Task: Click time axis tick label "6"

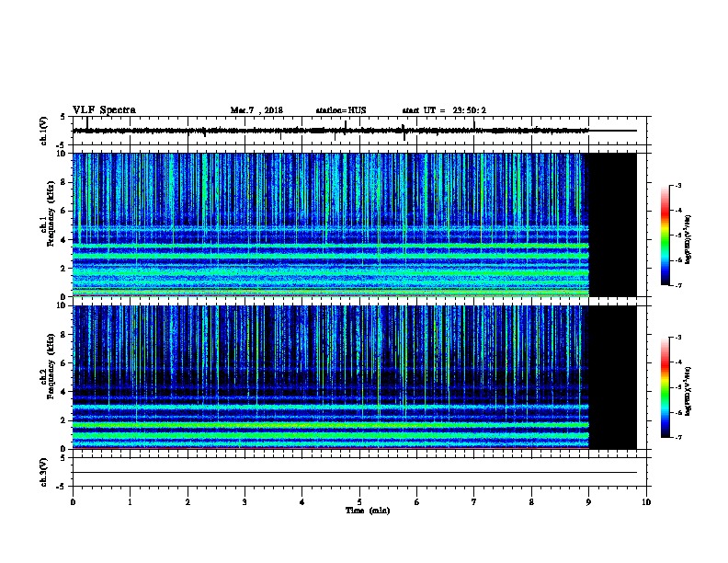Action: (416, 502)
